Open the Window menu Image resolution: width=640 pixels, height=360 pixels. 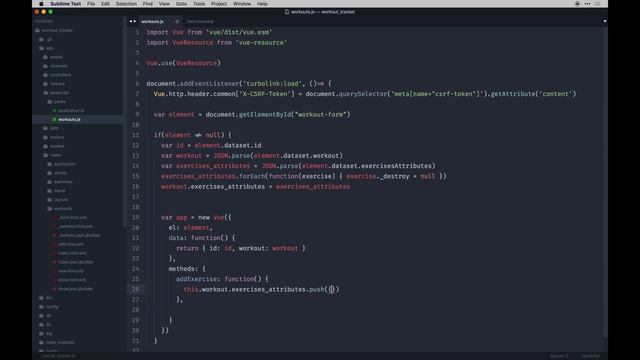click(x=242, y=4)
